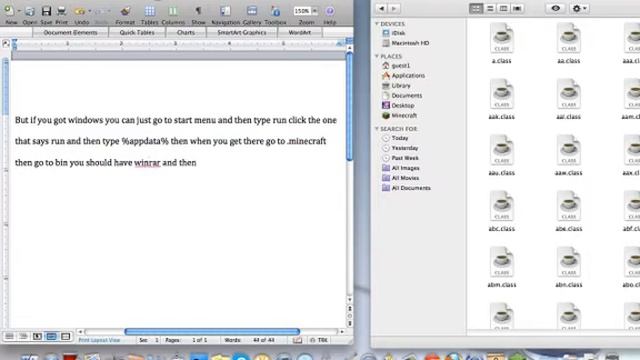Select the abc.class file icon
The height and width of the screenshot is (360, 640).
[502, 206]
